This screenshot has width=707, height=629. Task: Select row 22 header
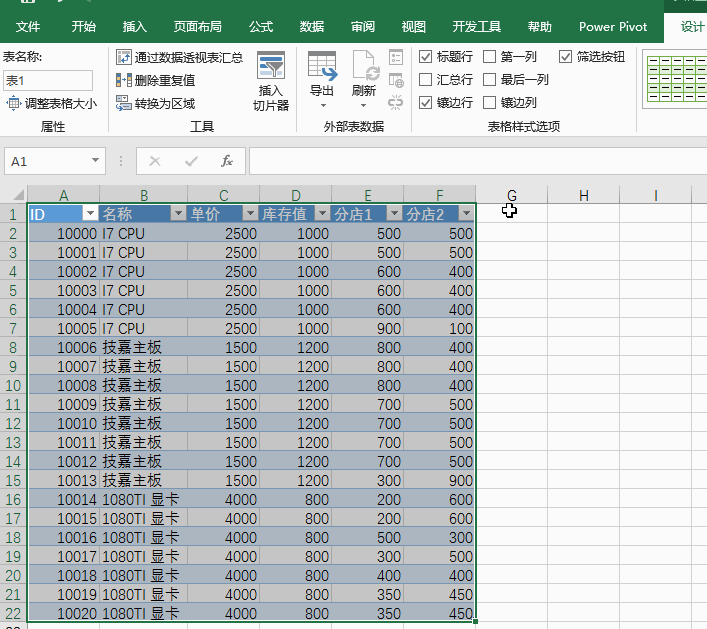click(13, 613)
